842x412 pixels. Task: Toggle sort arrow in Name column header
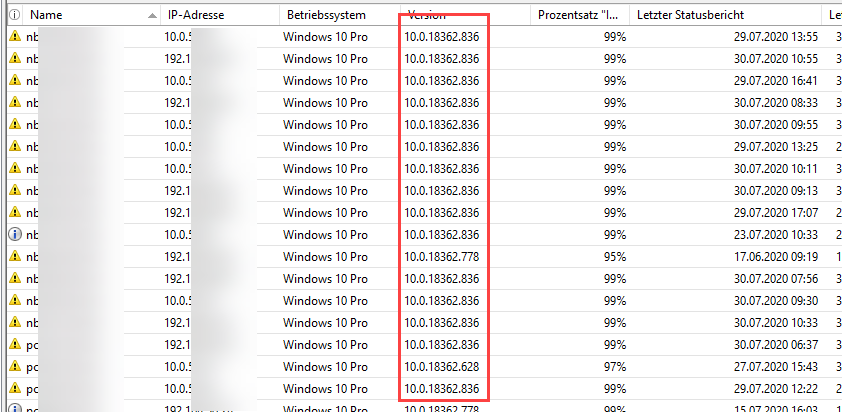click(153, 16)
